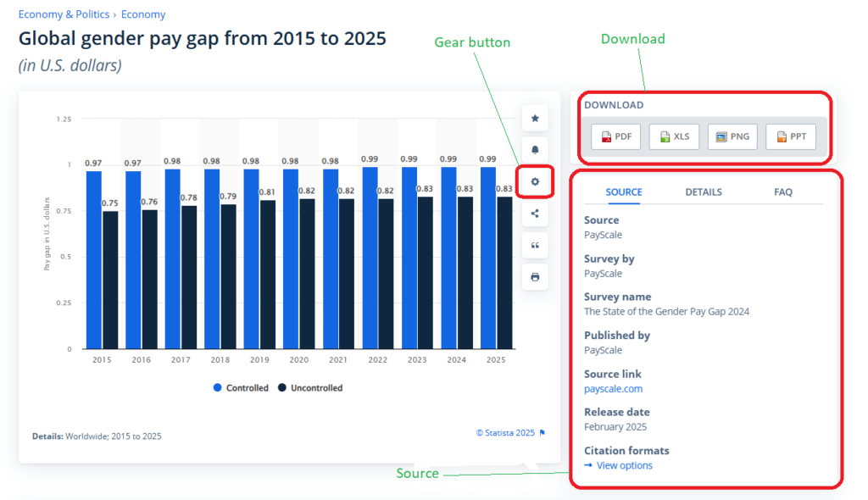Toggle the Controlled legend series

[x=242, y=388]
